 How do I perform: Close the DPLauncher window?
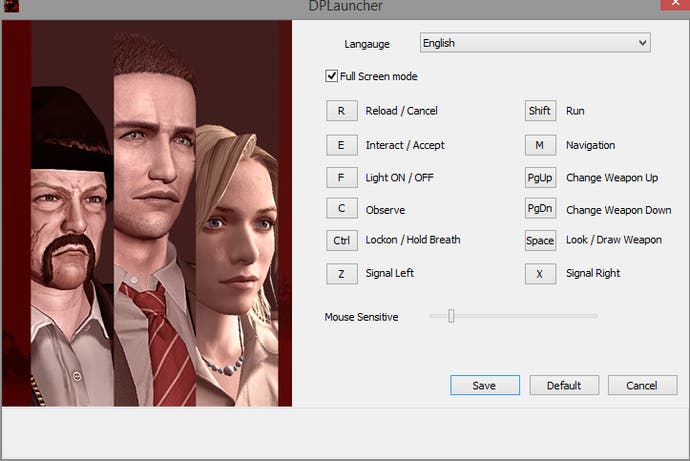point(675,4)
